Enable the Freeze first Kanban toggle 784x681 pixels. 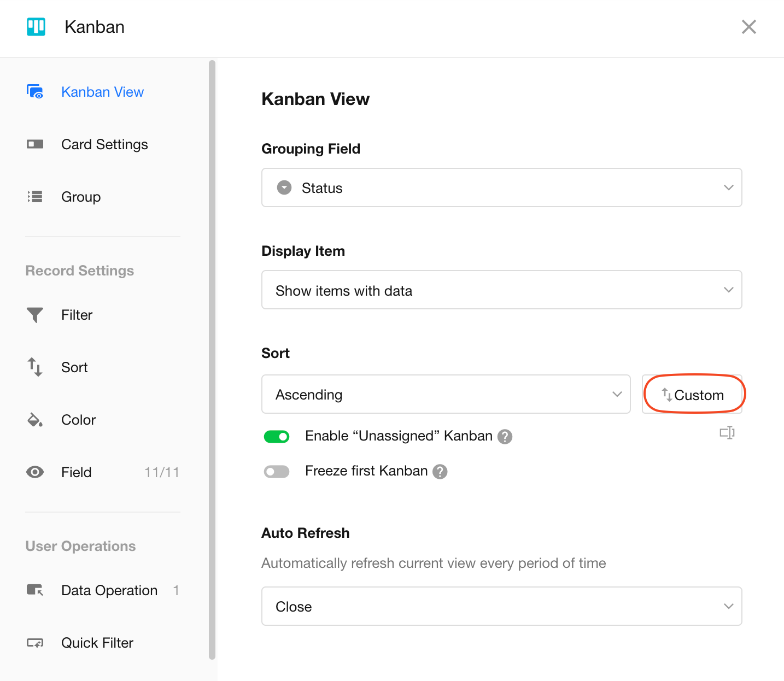277,471
